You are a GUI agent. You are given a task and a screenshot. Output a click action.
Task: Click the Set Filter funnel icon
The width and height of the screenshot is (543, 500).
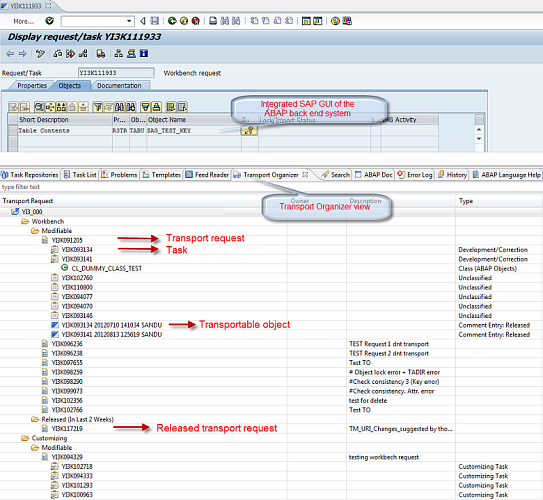tap(98, 107)
